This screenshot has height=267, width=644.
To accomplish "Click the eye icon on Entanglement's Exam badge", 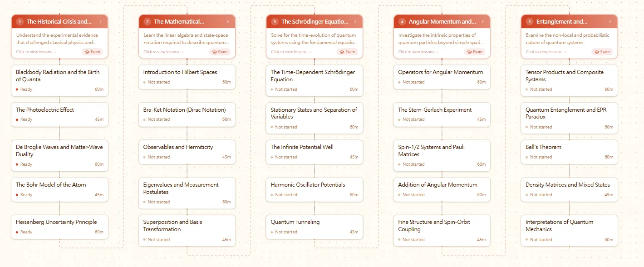I will 597,52.
